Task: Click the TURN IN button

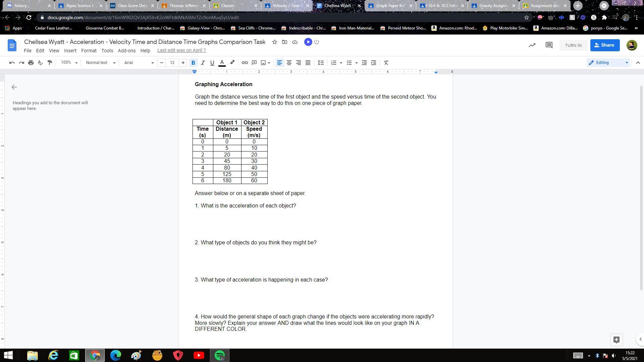Action: pyautogui.click(x=573, y=45)
